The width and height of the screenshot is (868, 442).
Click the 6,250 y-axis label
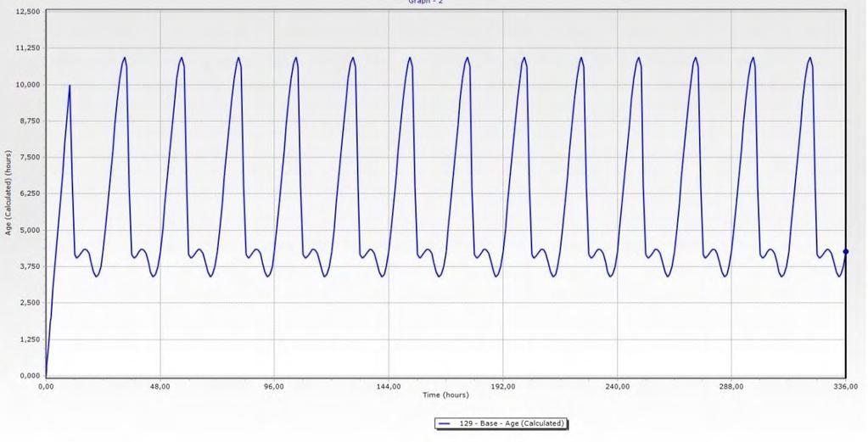(30, 193)
